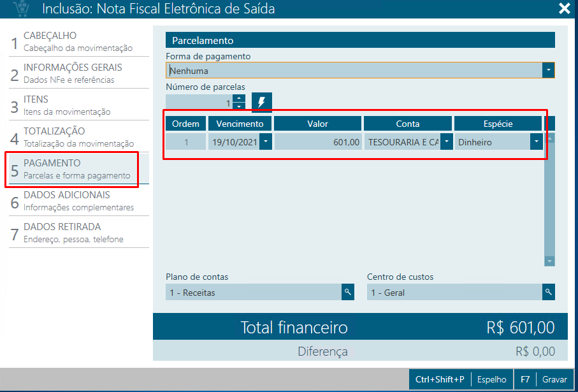Click the Plano de contas search icon
Screen dimensions: 578x392
(347, 292)
